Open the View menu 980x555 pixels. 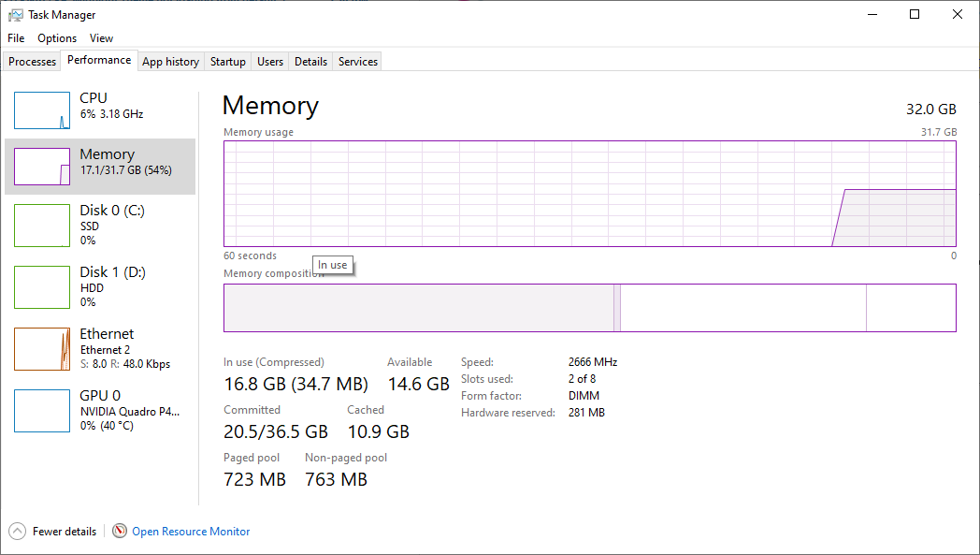point(101,38)
